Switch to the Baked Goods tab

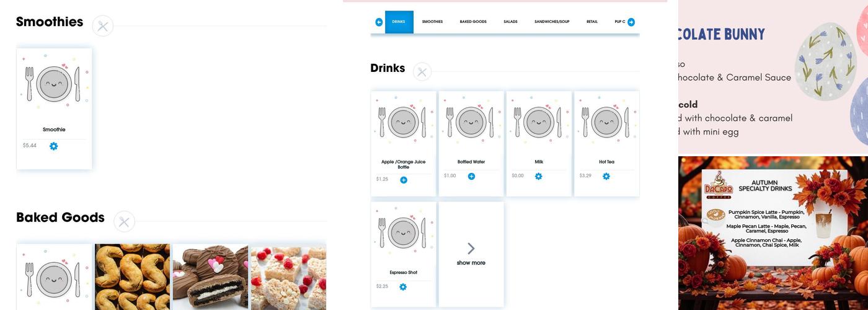(473, 22)
